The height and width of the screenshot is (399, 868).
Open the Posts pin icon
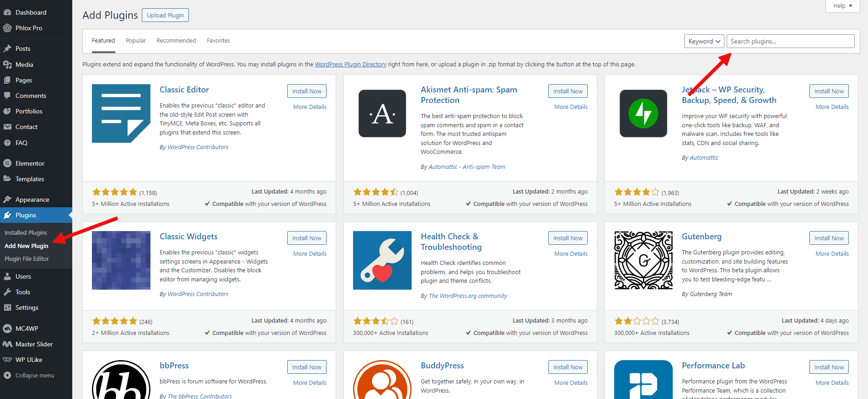click(7, 49)
